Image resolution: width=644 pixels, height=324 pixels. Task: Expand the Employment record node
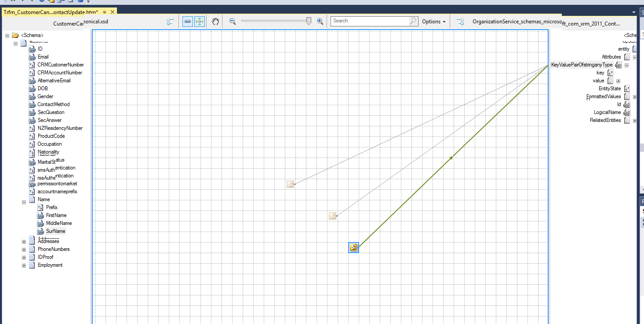pos(24,265)
